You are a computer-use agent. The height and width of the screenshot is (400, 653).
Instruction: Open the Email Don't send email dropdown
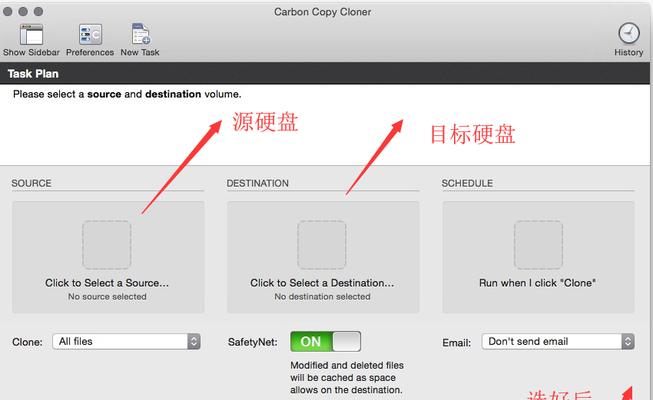click(558, 342)
